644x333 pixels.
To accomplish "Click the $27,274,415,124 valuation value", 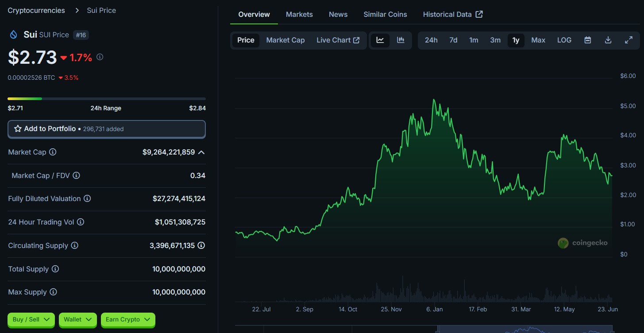I will click(x=179, y=198).
